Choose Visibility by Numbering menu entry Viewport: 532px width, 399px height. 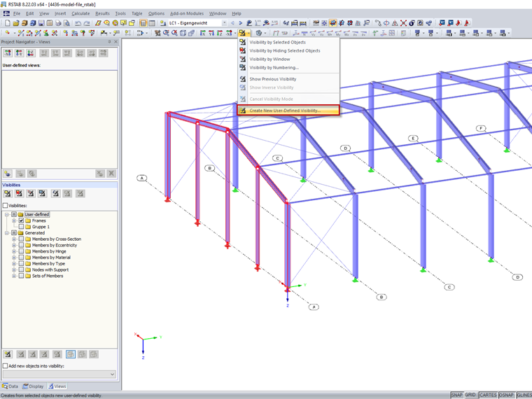click(288, 67)
